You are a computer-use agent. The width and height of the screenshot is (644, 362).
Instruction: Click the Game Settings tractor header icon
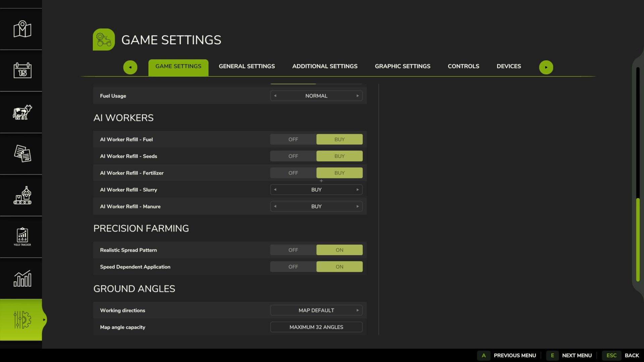pos(104,40)
